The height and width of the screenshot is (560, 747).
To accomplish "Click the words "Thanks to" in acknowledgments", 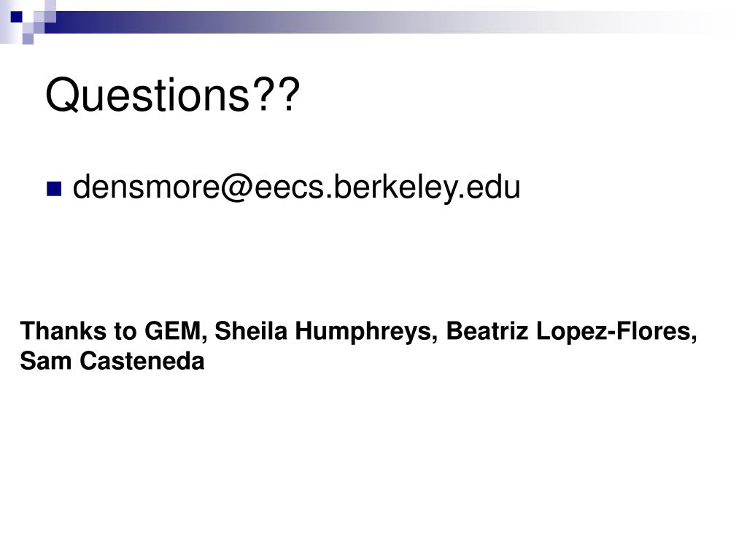I will click(77, 331).
